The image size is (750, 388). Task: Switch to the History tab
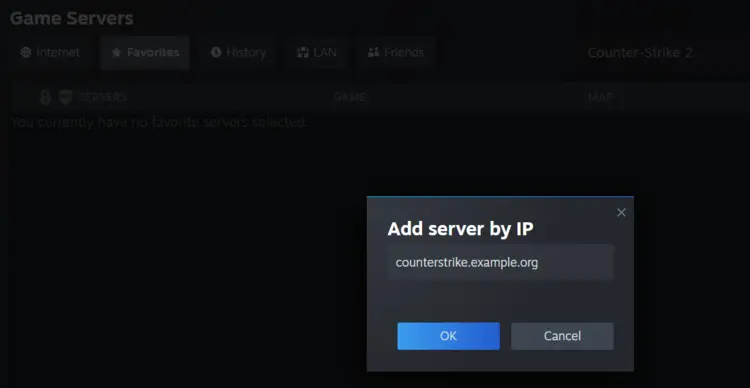tap(238, 53)
